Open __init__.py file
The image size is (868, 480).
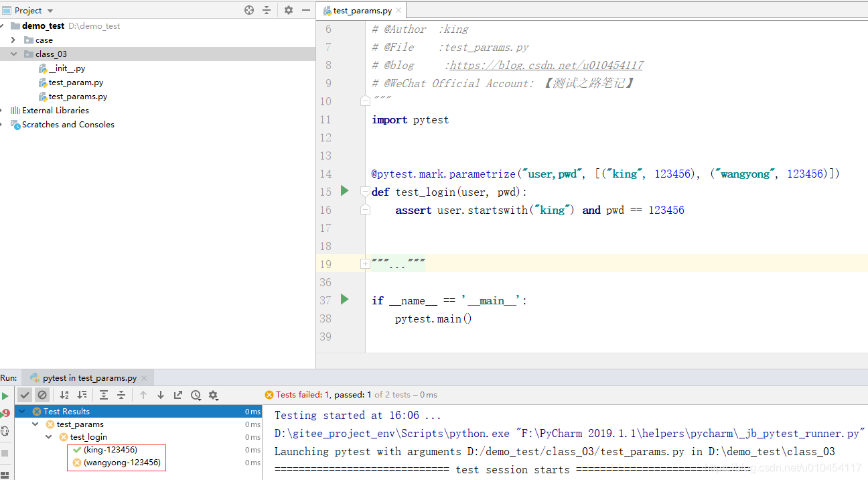click(x=67, y=68)
